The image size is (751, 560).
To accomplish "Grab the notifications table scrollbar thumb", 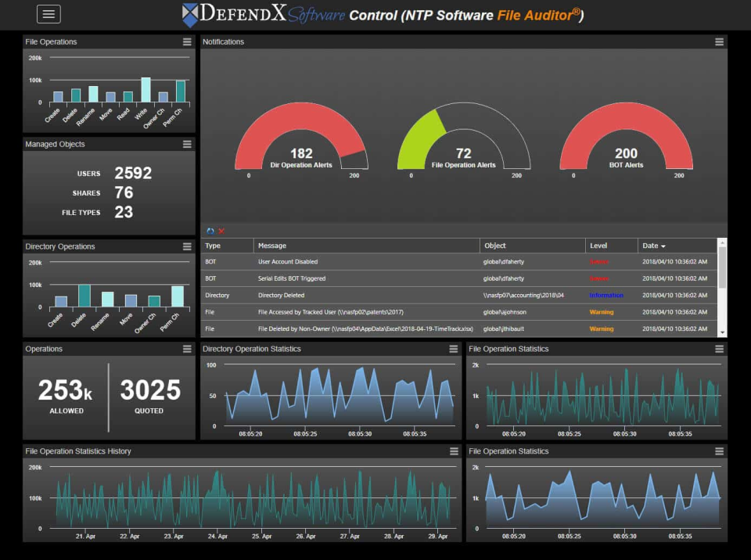I will (x=722, y=267).
